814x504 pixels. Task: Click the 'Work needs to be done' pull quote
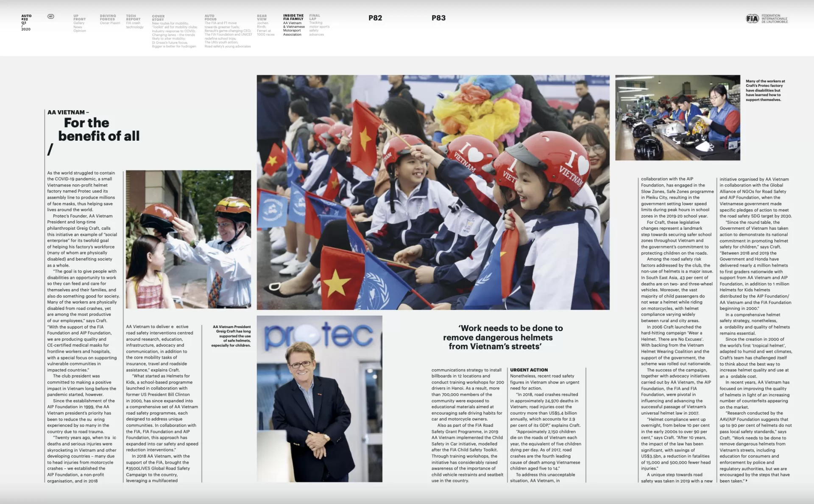tap(503, 337)
